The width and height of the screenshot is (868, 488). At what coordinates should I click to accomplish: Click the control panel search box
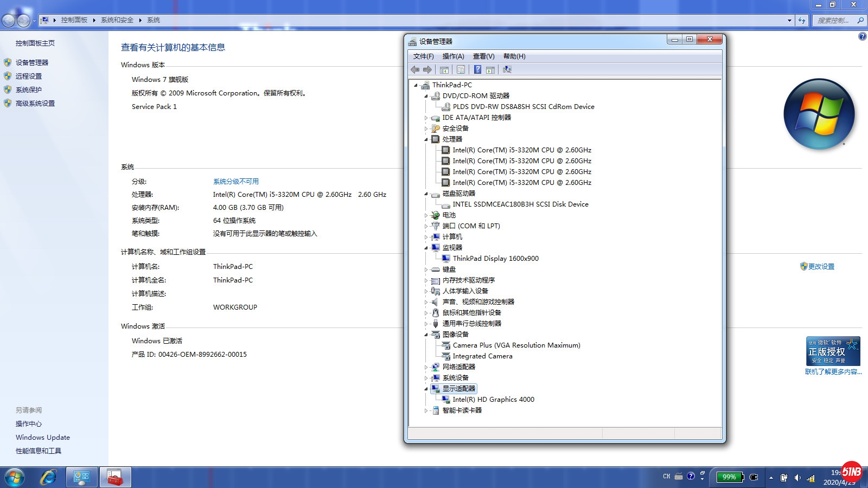tap(833, 21)
